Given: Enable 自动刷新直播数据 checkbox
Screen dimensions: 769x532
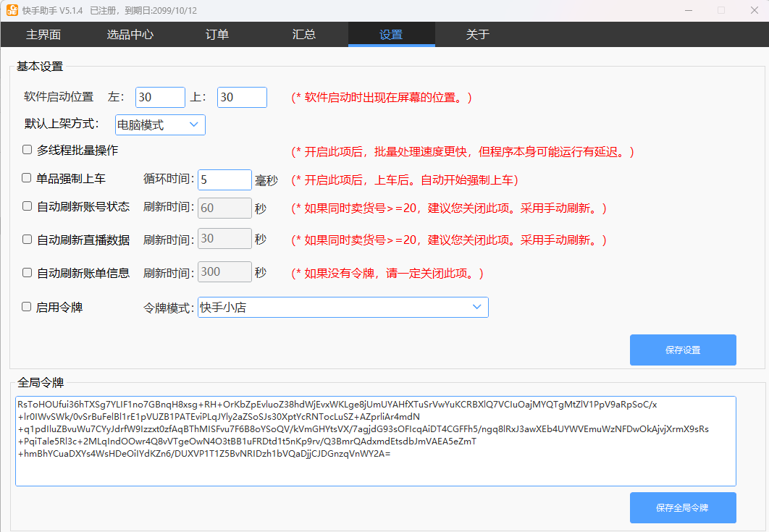Looking at the screenshot, I should 28,240.
